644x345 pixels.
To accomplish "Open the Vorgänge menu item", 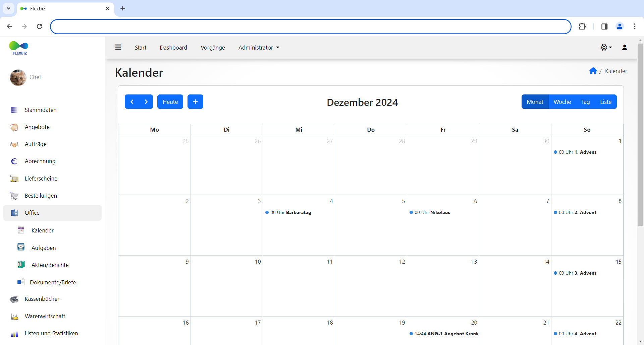I will 213,48.
